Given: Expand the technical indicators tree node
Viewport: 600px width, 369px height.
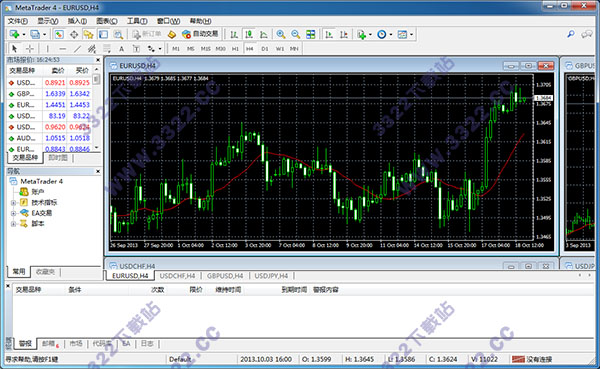Looking at the screenshot, I should coord(13,202).
